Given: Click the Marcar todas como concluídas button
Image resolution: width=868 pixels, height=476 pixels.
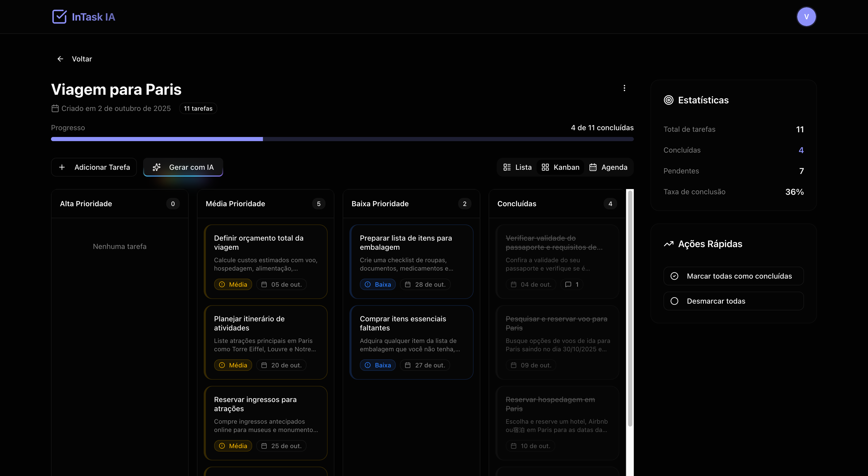Looking at the screenshot, I should pyautogui.click(x=733, y=276).
